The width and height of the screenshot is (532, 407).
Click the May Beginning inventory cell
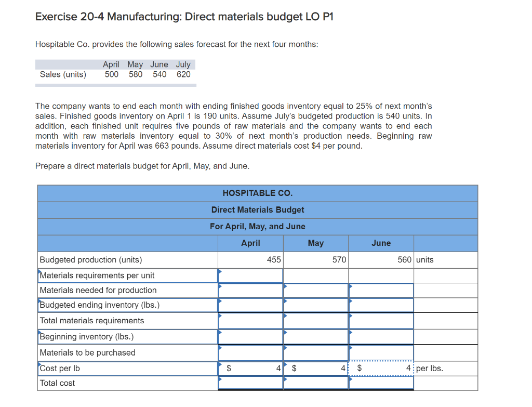coord(315,337)
